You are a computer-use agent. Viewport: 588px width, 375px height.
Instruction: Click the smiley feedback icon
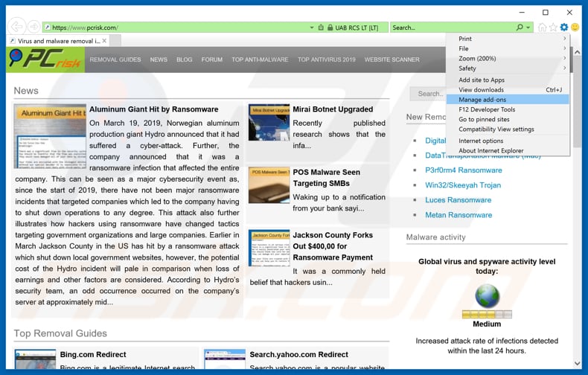pos(575,27)
